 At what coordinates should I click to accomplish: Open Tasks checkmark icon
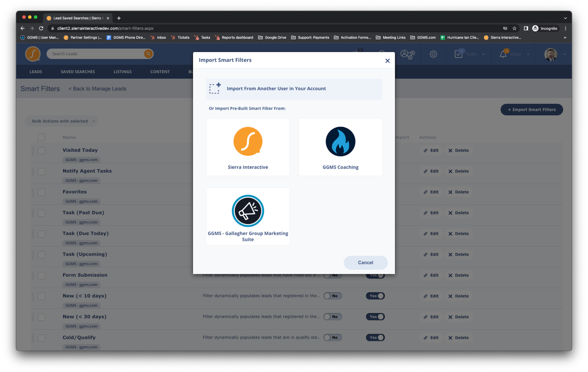459,54
